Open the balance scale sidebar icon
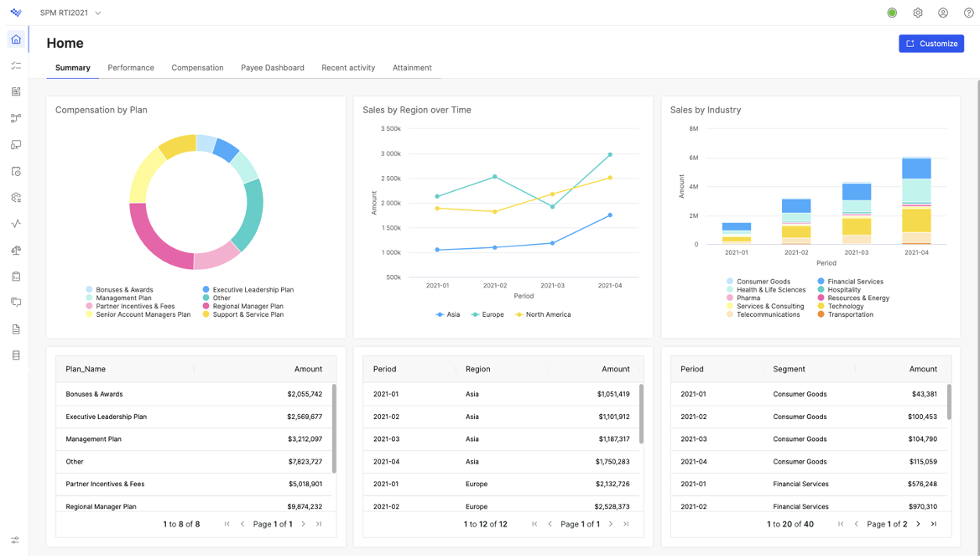 click(x=16, y=251)
